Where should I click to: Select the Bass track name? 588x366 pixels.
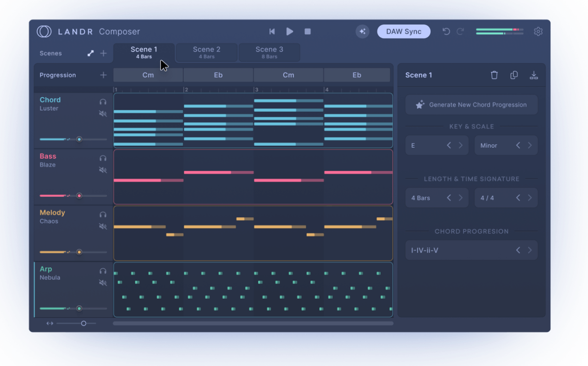click(x=48, y=156)
